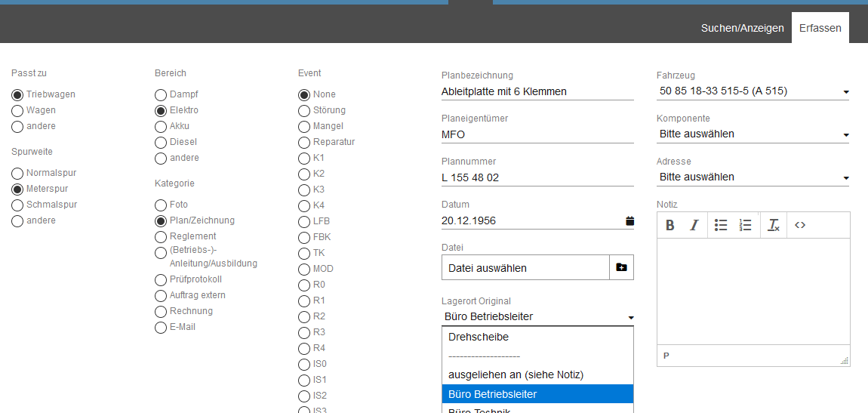
Task: Collapse the Lagerort Original dropdown
Action: click(x=537, y=316)
